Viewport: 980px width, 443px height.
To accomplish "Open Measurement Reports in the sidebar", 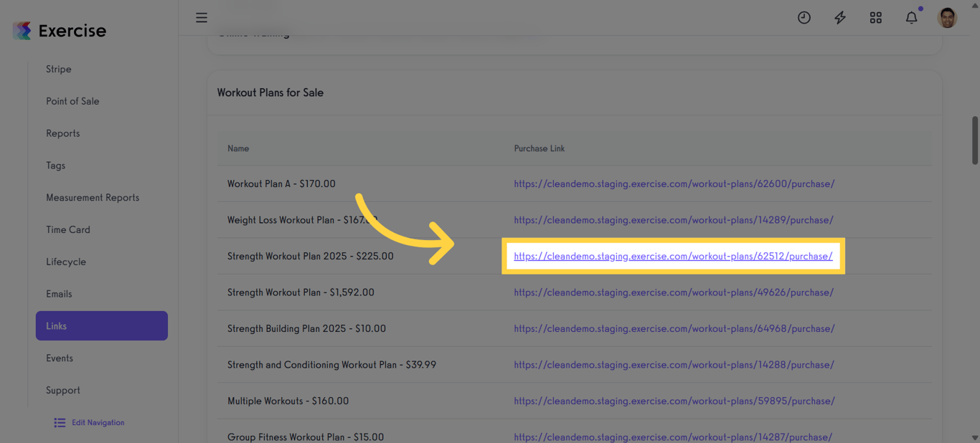I will pos(93,198).
